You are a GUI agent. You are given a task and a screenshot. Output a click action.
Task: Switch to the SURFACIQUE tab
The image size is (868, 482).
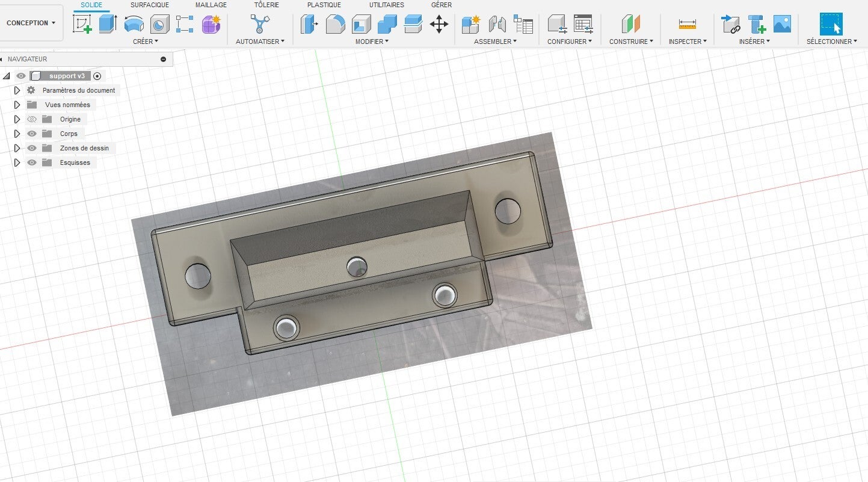pos(150,5)
